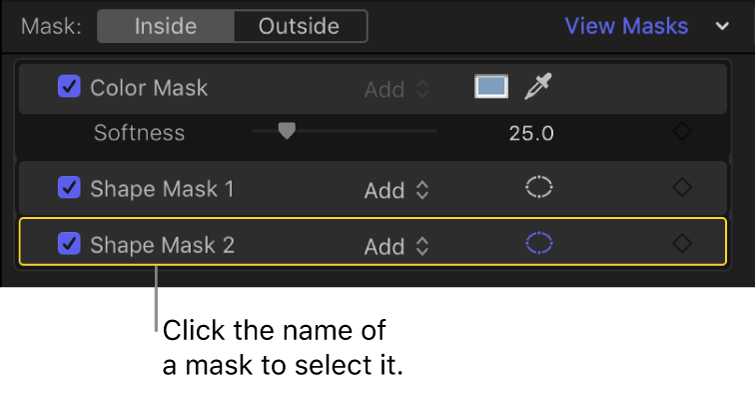Click the blue Color Mask swatch
This screenshot has width=756, height=394.
(x=491, y=87)
